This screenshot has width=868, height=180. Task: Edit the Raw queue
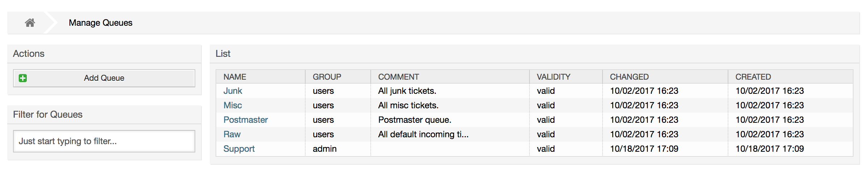(x=232, y=134)
